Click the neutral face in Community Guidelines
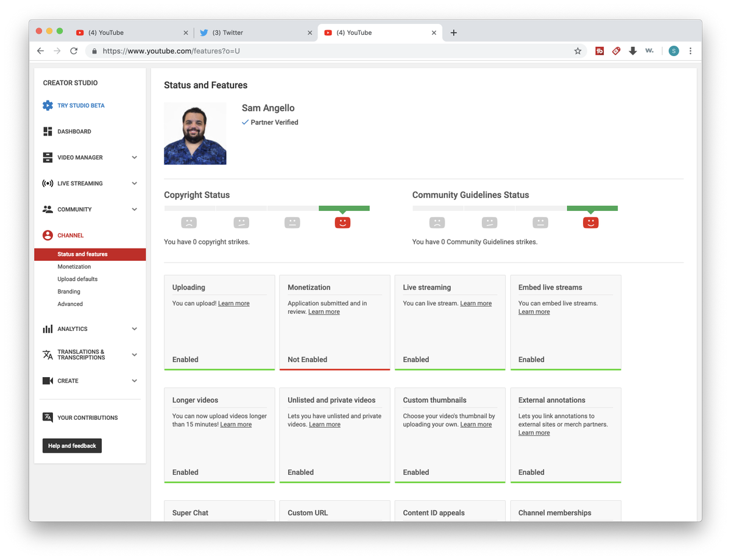 tap(540, 222)
